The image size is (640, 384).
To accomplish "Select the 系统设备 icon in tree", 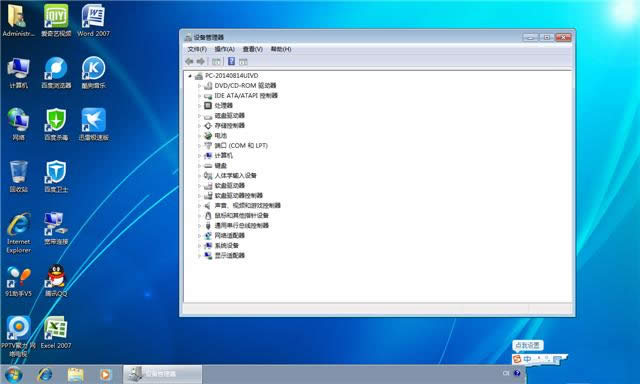I will [x=208, y=246].
